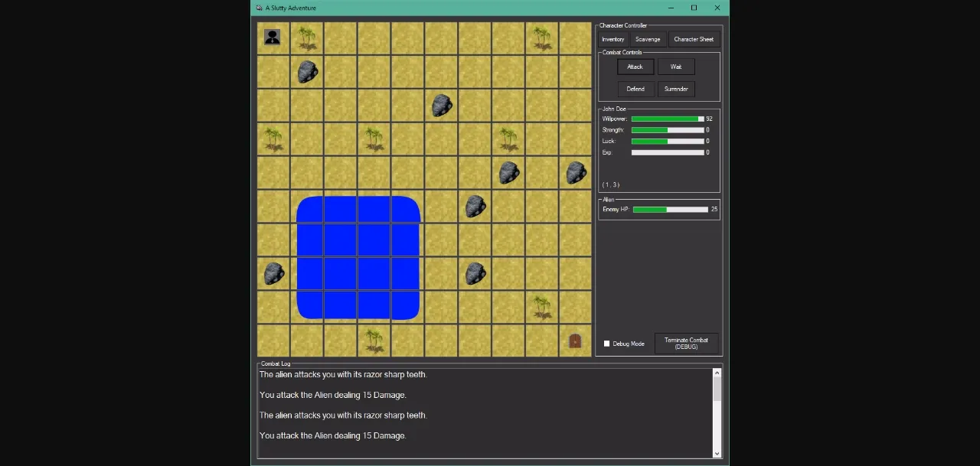The image size is (980, 466).
Task: Open the Inventory panel
Action: pos(612,39)
